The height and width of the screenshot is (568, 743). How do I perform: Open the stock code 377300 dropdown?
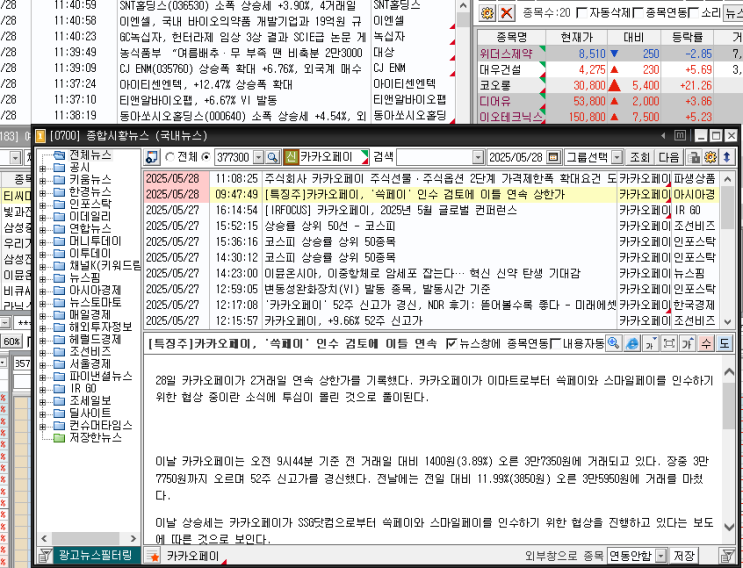[259, 157]
